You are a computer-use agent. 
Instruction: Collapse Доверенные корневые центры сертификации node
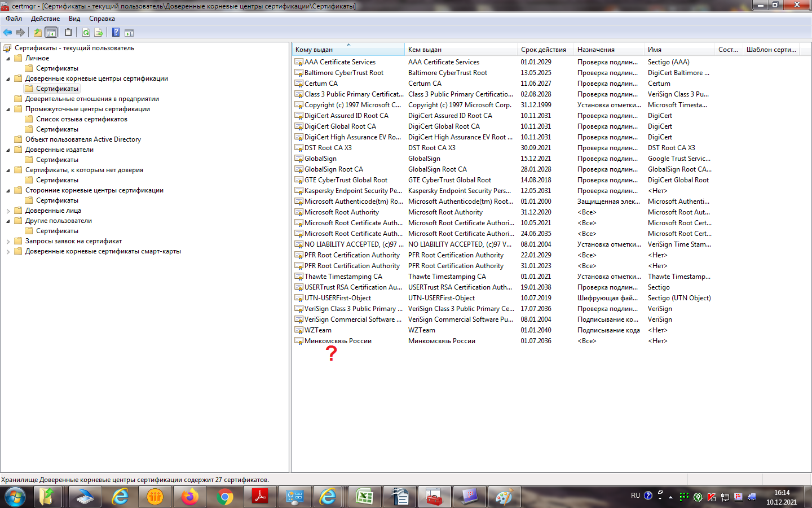pyautogui.click(x=8, y=78)
